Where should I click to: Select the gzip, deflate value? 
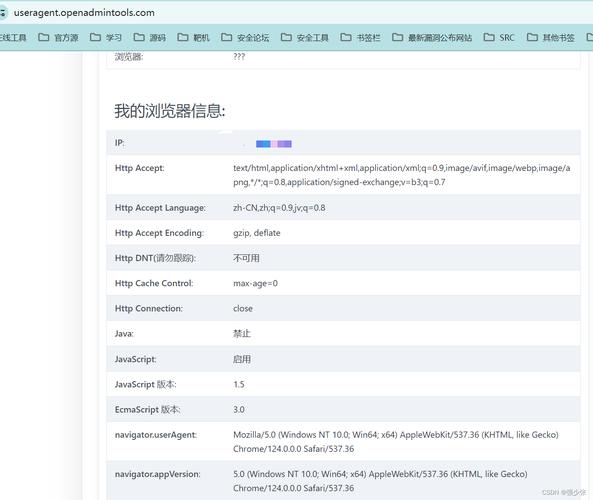point(257,233)
